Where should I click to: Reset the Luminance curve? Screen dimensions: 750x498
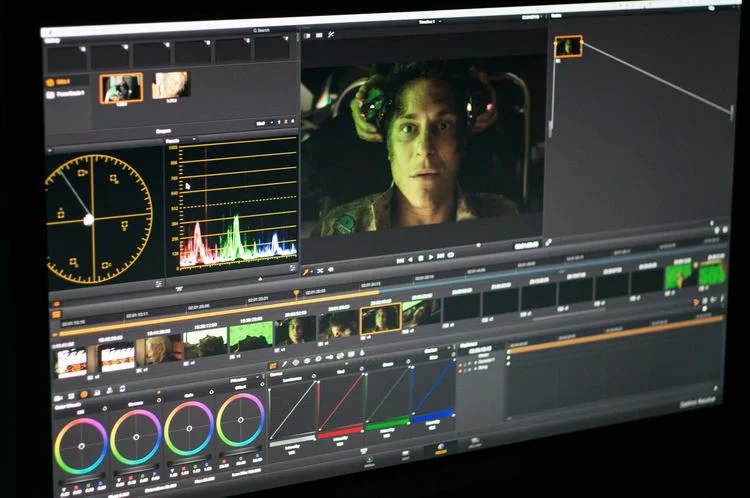coord(314,376)
